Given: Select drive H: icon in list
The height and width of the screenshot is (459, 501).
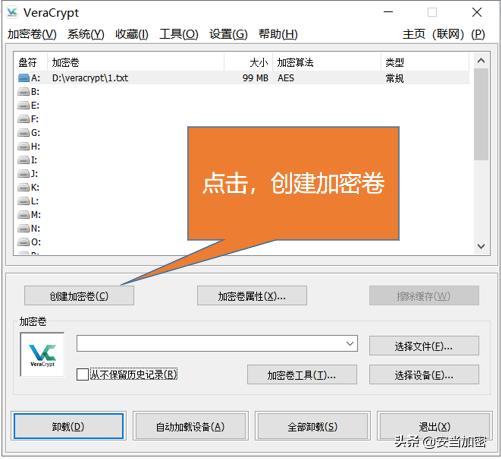Looking at the screenshot, I should click(24, 146).
